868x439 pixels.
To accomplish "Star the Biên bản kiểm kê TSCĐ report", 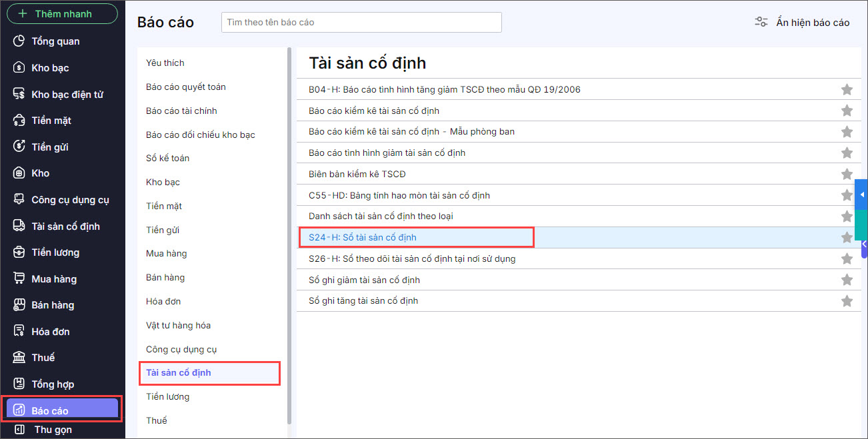I will coord(847,174).
